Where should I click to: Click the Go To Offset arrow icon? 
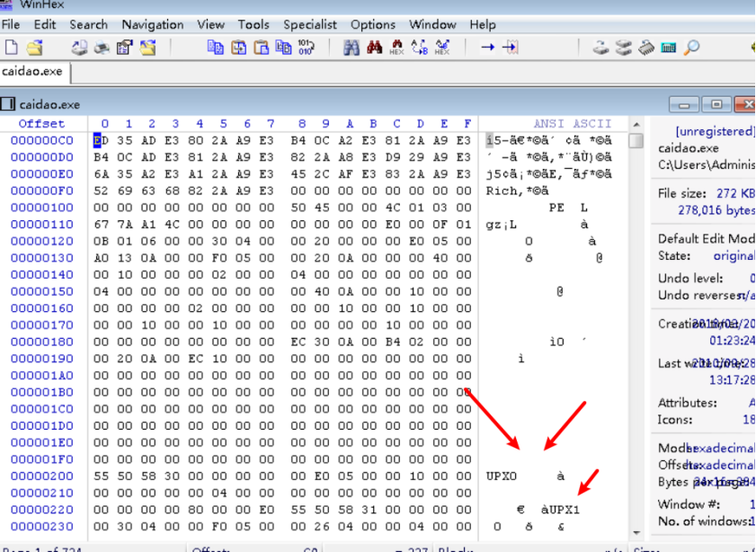click(x=487, y=48)
